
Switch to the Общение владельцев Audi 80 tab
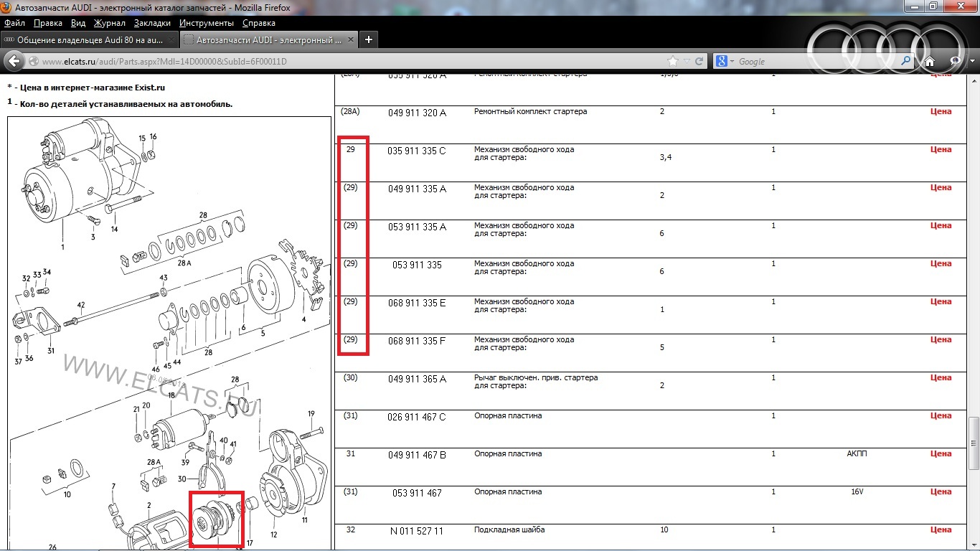click(89, 40)
